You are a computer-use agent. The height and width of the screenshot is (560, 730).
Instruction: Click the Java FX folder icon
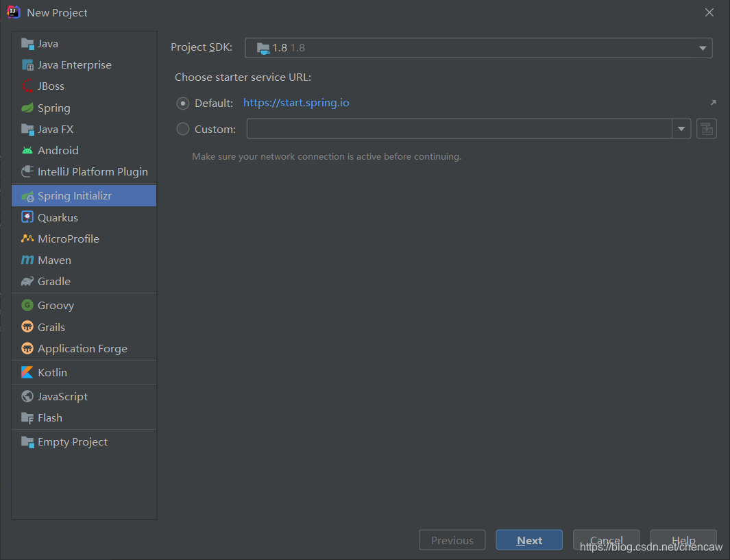tap(27, 130)
